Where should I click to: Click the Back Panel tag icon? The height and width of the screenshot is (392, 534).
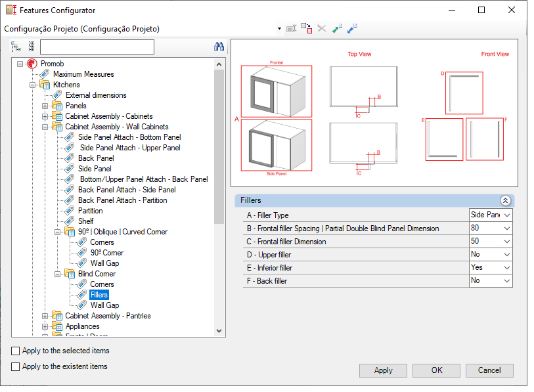pos(70,158)
